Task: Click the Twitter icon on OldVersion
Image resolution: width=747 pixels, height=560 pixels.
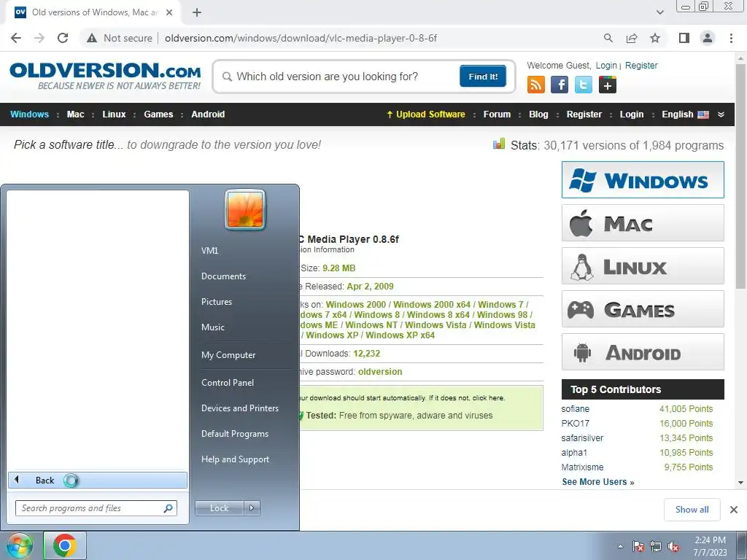Action: (583, 85)
